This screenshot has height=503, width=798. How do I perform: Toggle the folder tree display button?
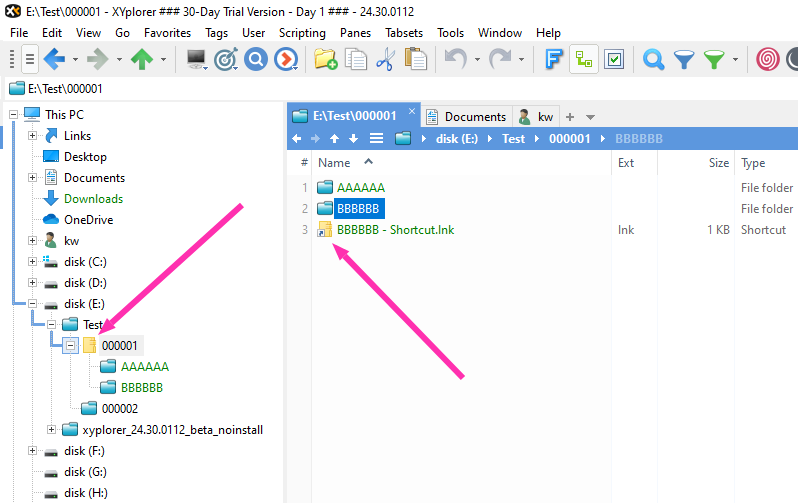[584, 60]
